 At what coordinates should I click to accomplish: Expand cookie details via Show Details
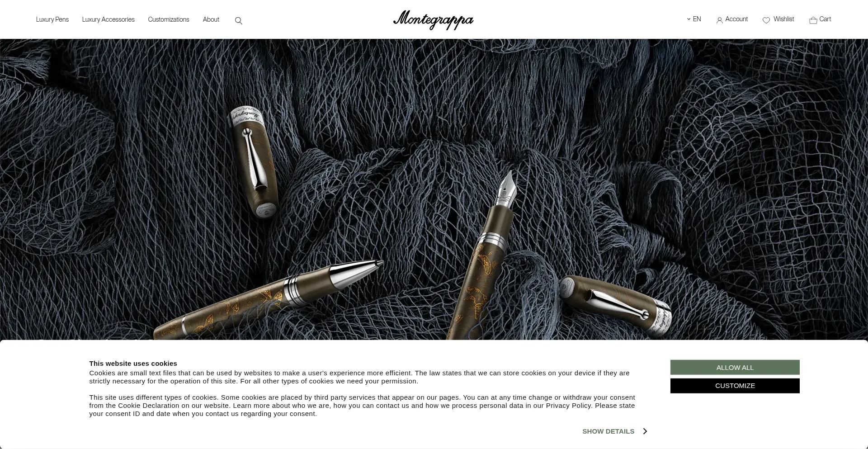(609, 431)
